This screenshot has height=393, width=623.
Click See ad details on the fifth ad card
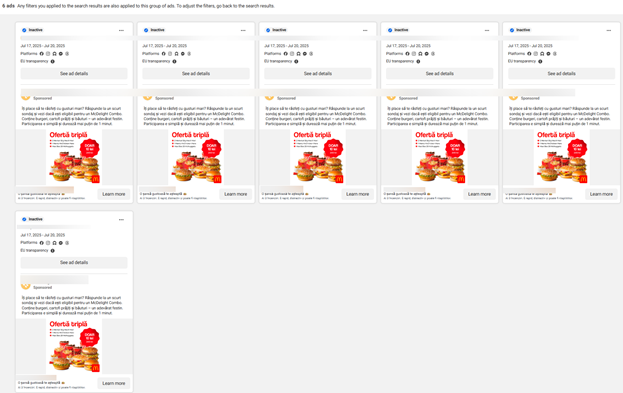pos(561,74)
